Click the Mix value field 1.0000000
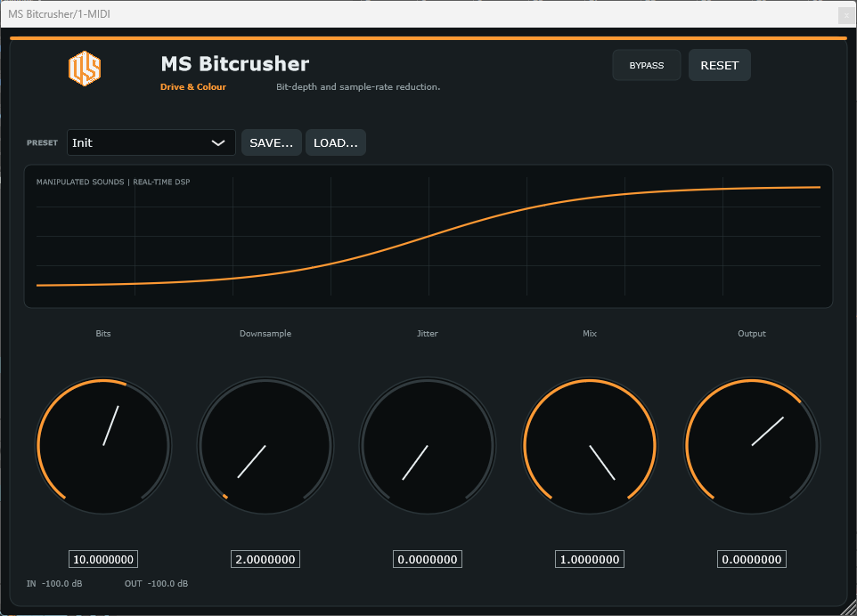The height and width of the screenshot is (616, 857). (590, 559)
